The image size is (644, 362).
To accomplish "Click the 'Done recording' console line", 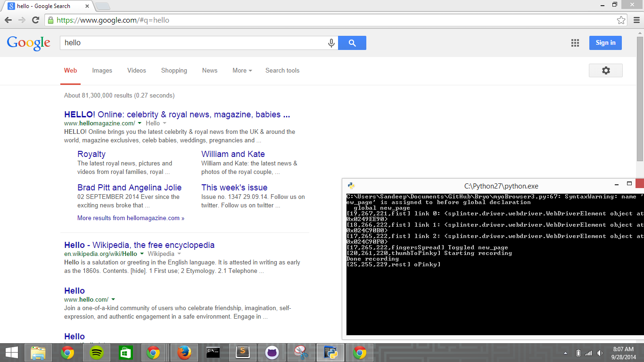I will point(373,259).
